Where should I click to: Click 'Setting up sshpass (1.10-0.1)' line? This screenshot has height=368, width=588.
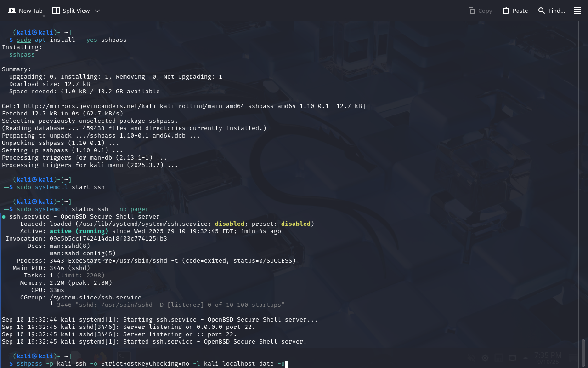[62, 150]
